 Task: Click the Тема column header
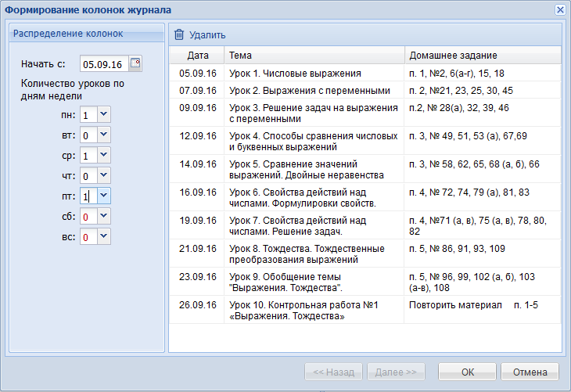tap(314, 56)
